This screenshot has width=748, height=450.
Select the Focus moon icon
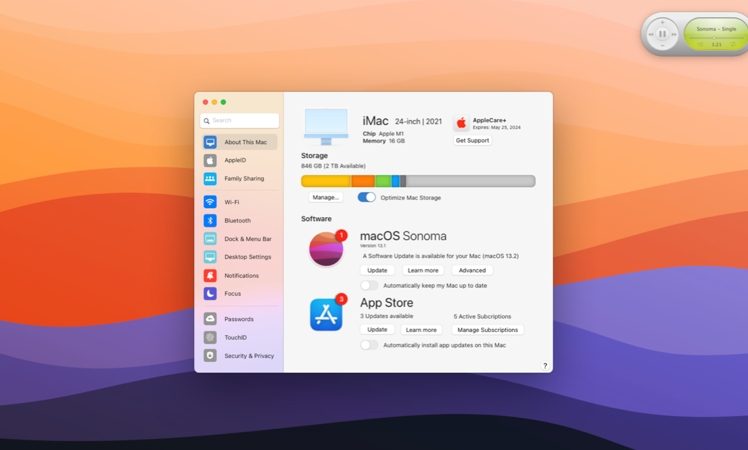(210, 294)
